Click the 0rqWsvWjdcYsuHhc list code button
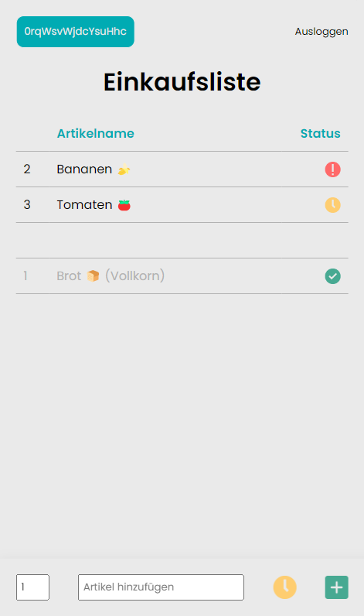Viewport: 364px width, 616px height. [x=75, y=32]
